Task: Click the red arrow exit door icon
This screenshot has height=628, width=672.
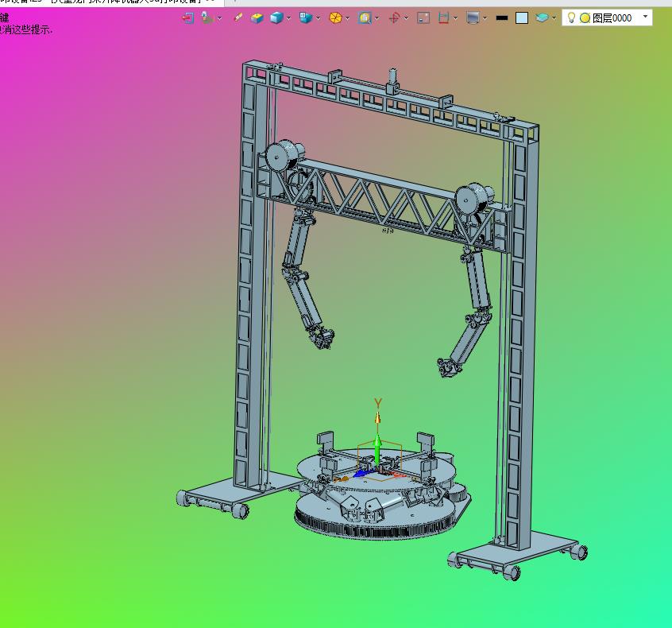Action: click(x=188, y=17)
